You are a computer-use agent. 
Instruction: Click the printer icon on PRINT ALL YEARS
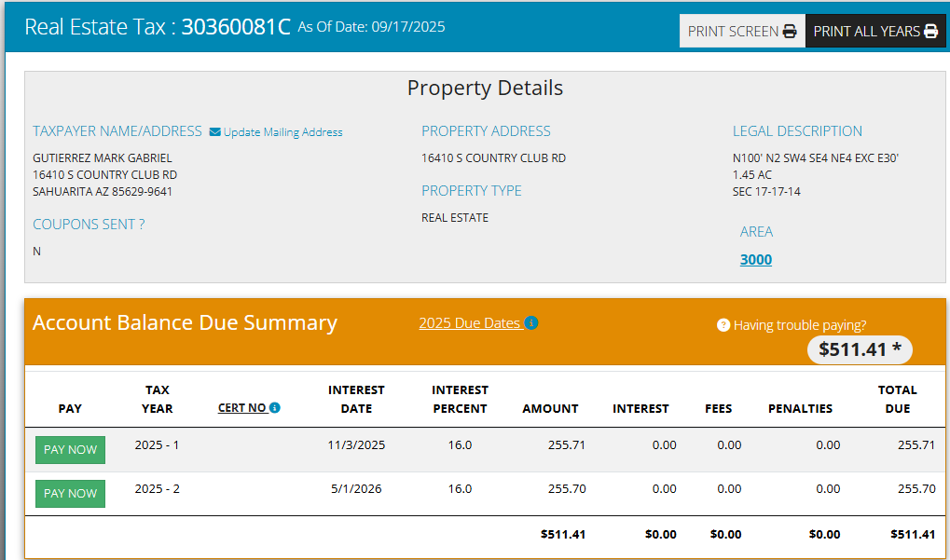[930, 32]
